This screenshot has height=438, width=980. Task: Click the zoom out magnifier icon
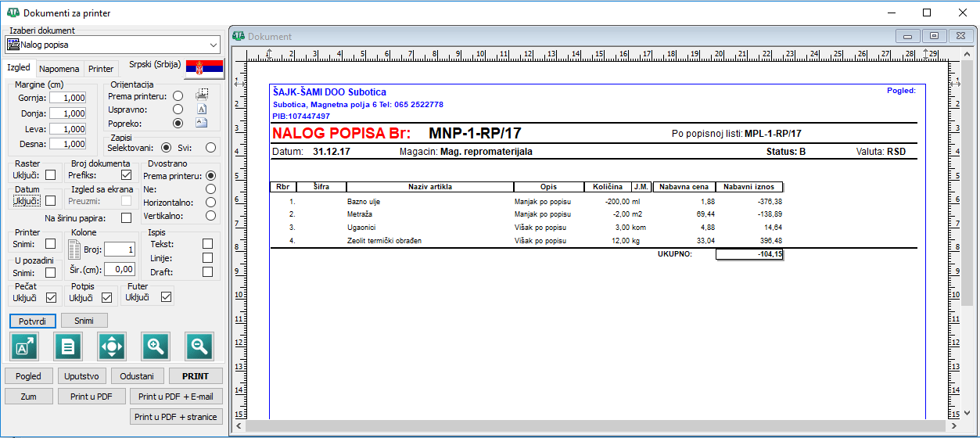pyautogui.click(x=199, y=346)
